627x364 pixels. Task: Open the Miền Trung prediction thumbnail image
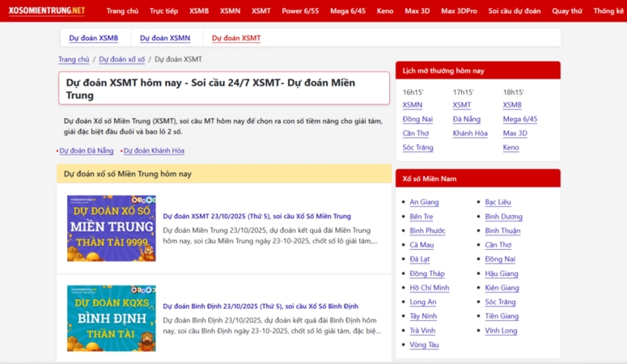(x=112, y=228)
